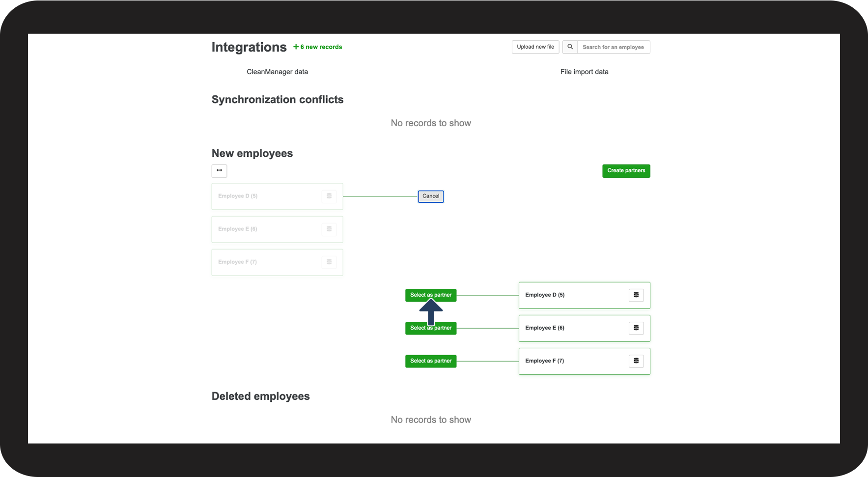Open database icon on faded Employee F (7) card
The height and width of the screenshot is (477, 868).
click(329, 262)
